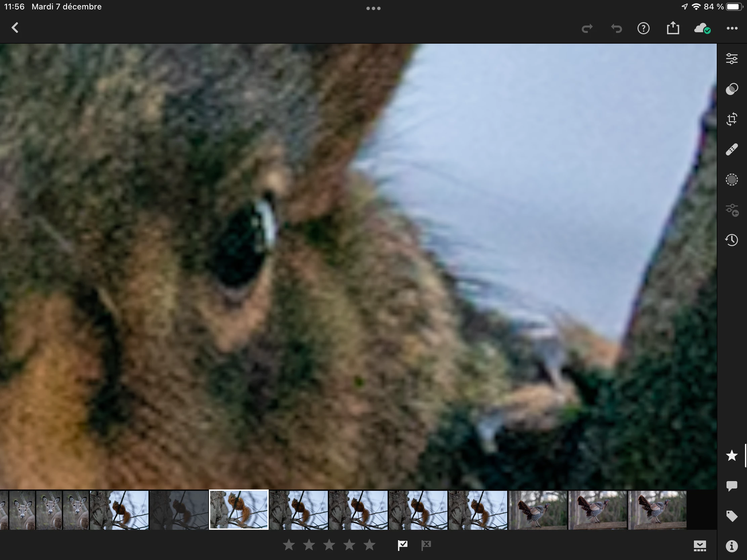Flag photo as rejected

[x=426, y=545]
